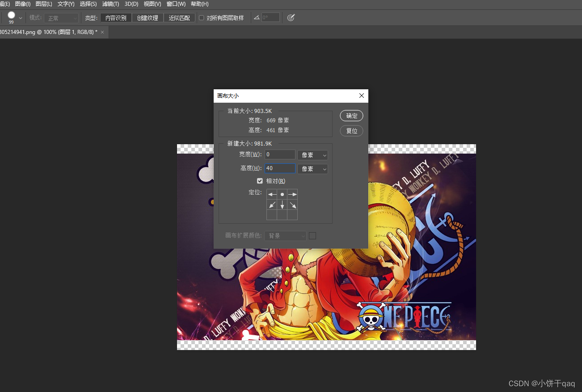This screenshot has width=582, height=392.
Task: Click the brush size preview circle showing 99
Action: pyautogui.click(x=11, y=16)
